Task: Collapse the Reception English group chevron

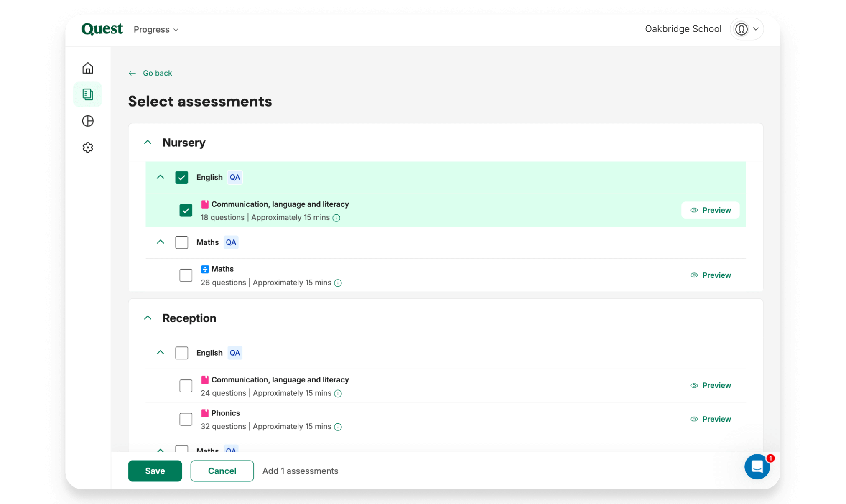Action: 161,353
